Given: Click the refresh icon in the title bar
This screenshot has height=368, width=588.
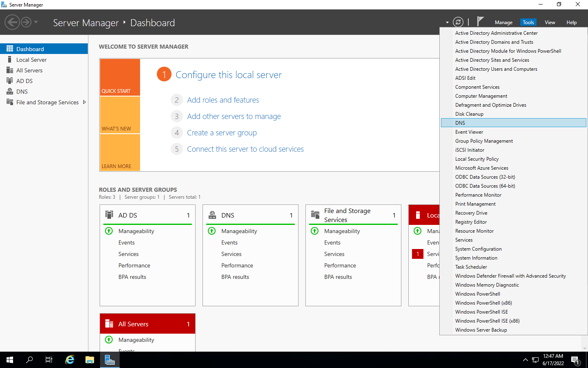Looking at the screenshot, I should 459,22.
